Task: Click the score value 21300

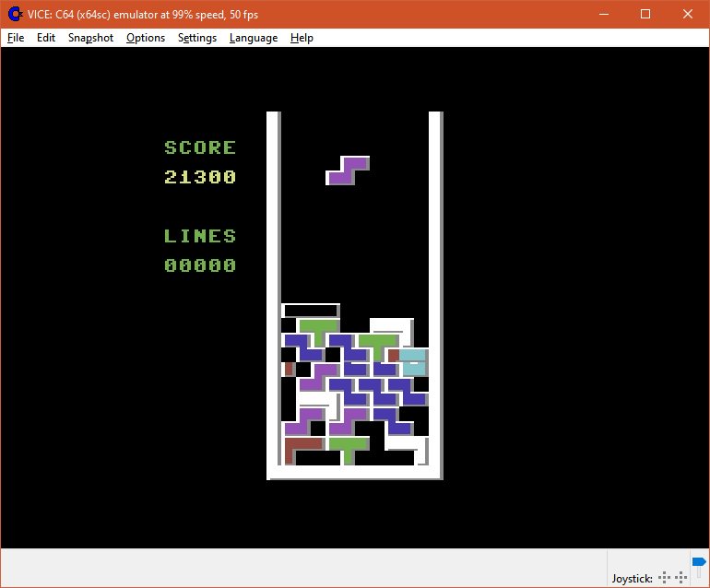Action: tap(200, 177)
